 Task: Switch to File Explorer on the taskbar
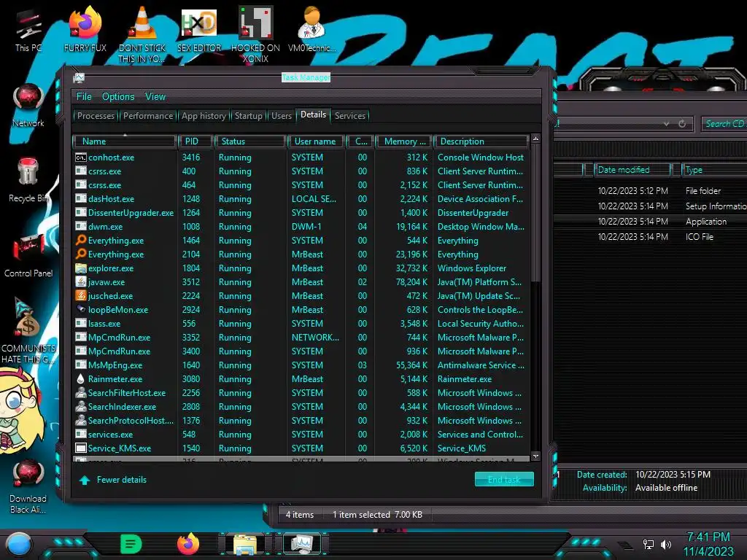tap(245, 545)
